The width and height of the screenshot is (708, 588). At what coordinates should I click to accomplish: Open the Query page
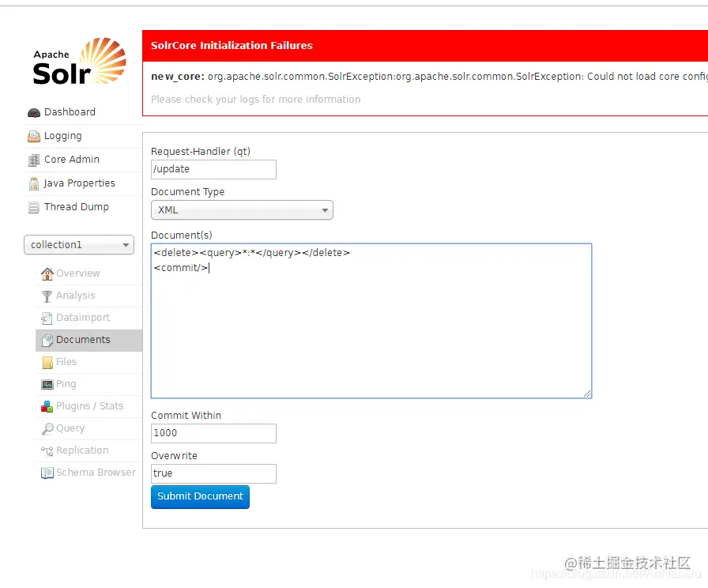(x=70, y=428)
